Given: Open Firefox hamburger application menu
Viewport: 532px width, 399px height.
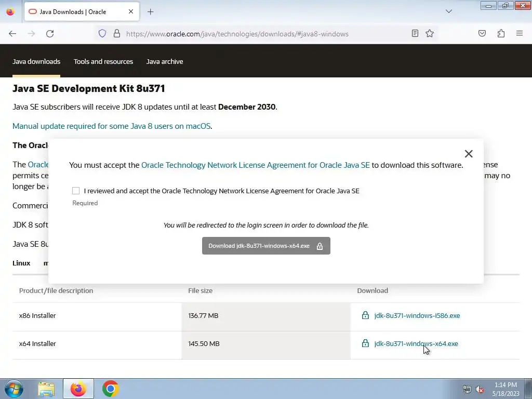Looking at the screenshot, I should (520, 33).
